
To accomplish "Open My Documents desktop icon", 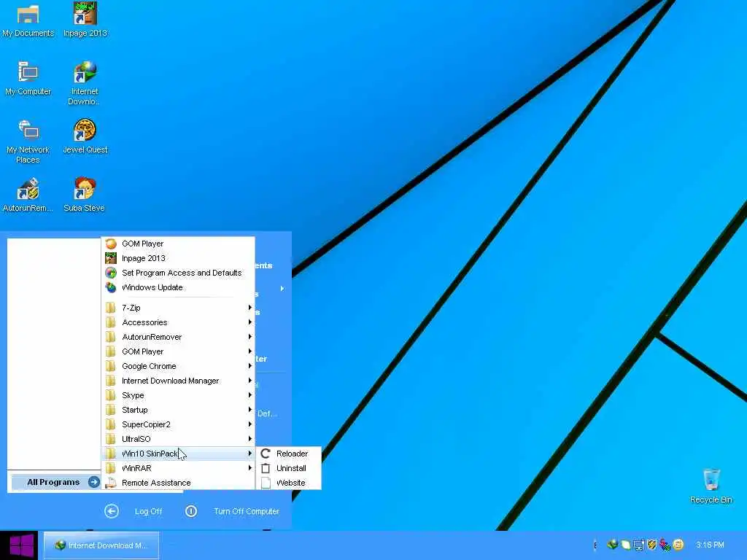I will click(28, 20).
